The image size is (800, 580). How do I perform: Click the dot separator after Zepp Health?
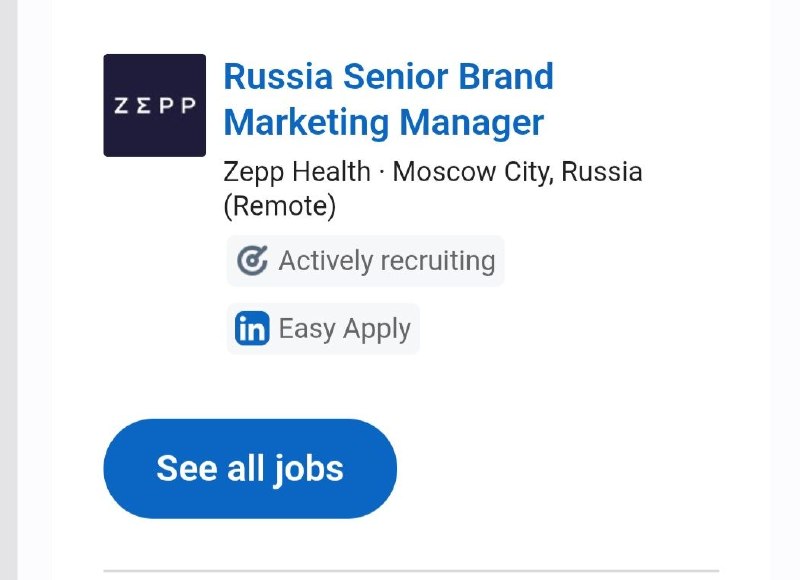click(x=382, y=172)
